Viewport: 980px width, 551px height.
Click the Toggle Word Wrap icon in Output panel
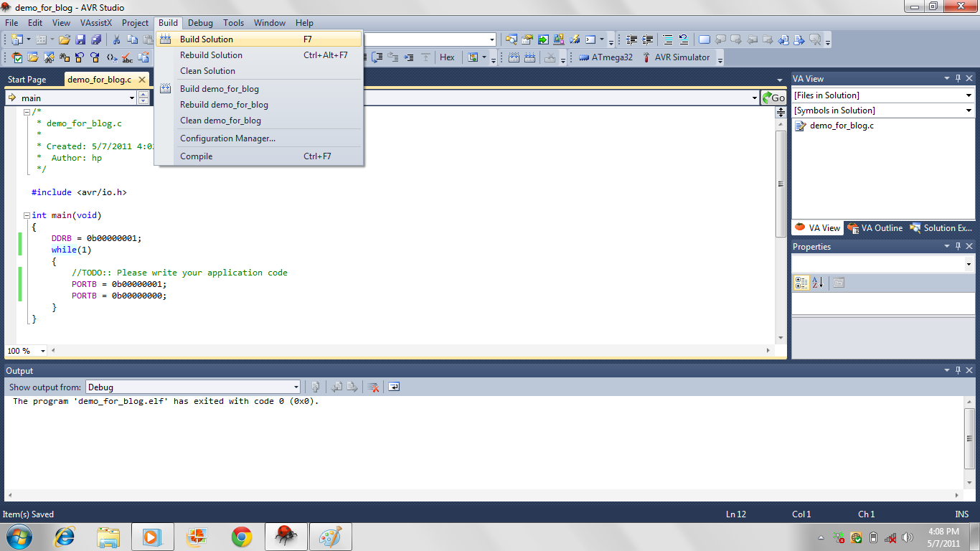click(392, 387)
